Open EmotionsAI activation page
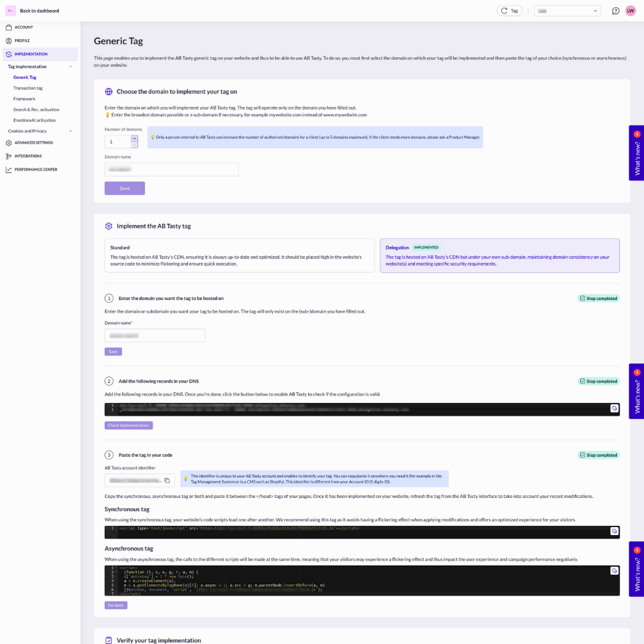The image size is (644, 644). pos(35,120)
